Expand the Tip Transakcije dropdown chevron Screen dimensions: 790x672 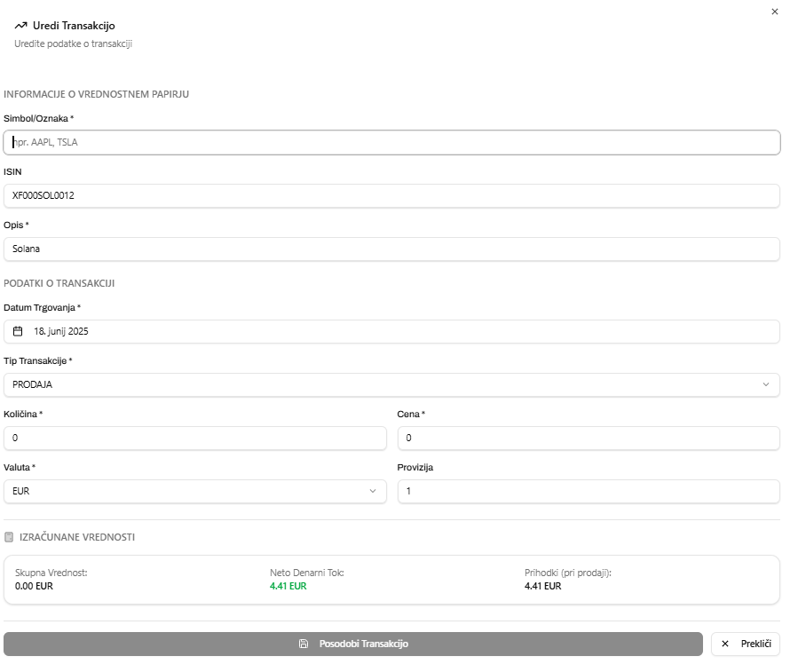click(x=766, y=384)
